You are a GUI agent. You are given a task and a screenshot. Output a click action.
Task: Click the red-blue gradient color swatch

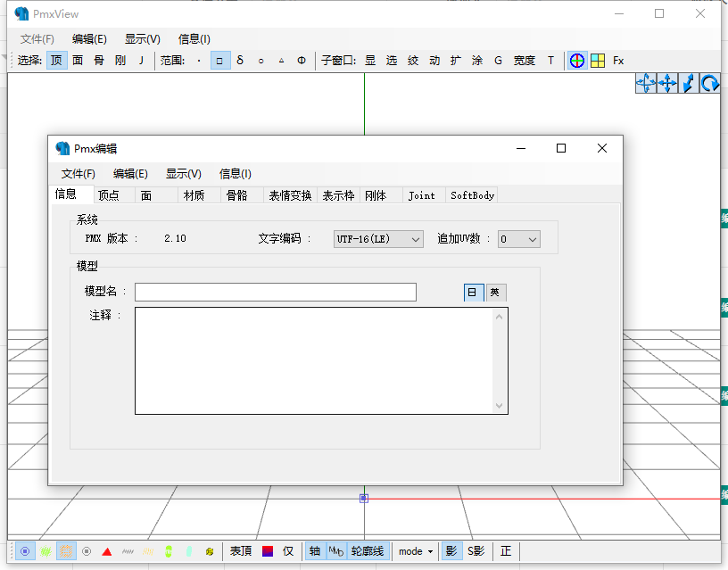click(268, 551)
